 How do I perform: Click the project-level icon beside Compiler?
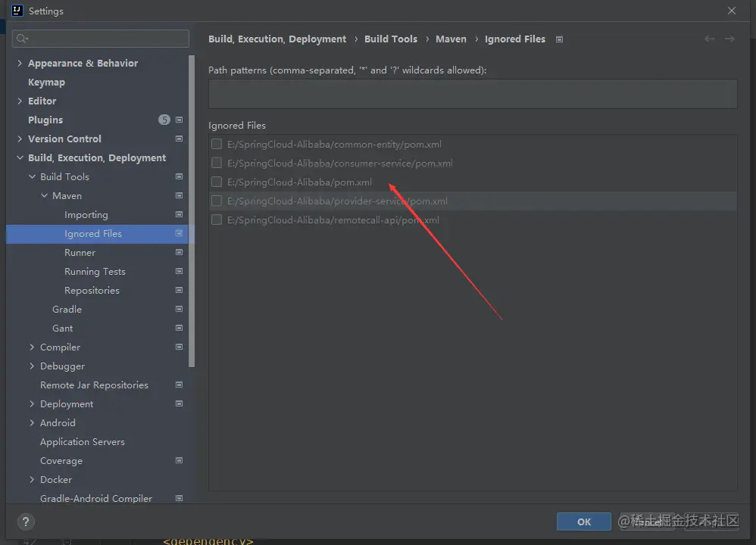point(179,347)
